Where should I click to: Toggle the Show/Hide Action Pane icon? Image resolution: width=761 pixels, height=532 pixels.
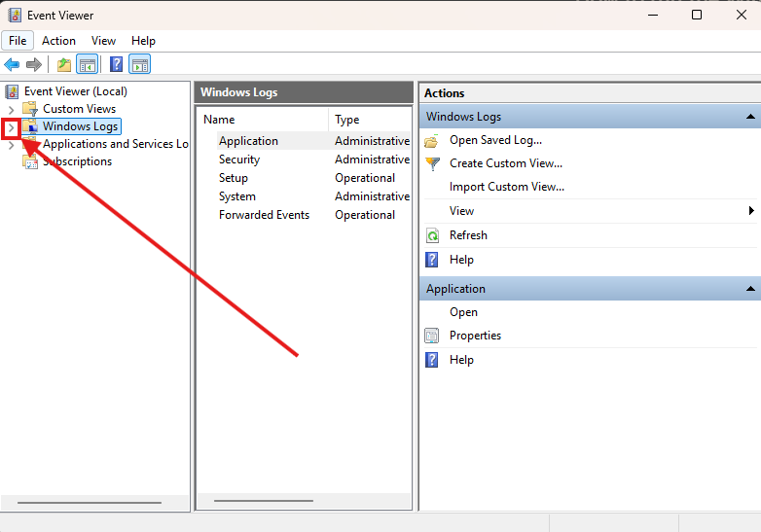pos(140,64)
